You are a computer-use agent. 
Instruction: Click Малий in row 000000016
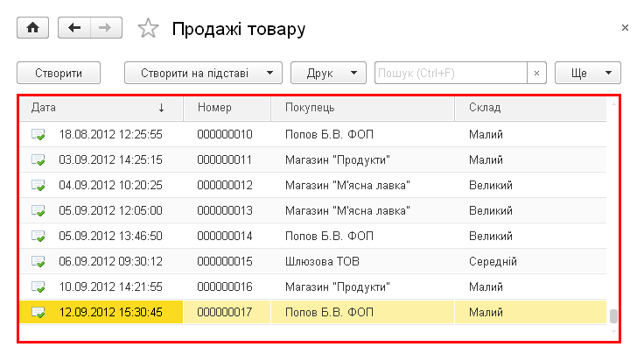(x=486, y=287)
